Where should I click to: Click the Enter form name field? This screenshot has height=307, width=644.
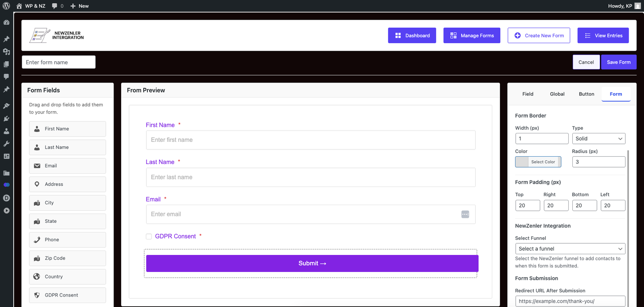pyautogui.click(x=59, y=62)
